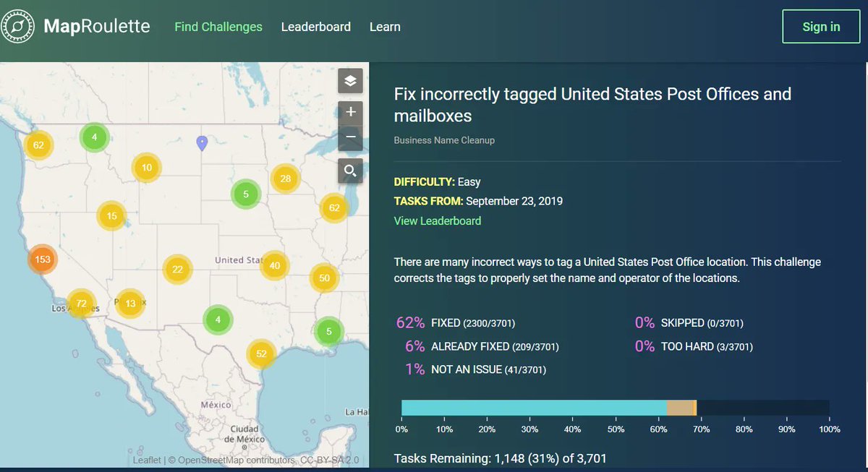Click the TASKS FROM September 23, 2019 line

(478, 201)
